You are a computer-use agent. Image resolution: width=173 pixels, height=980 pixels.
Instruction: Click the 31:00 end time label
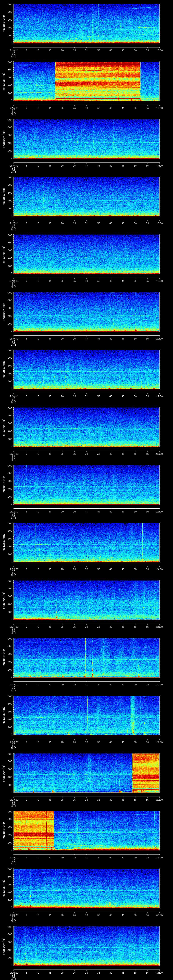point(159,972)
